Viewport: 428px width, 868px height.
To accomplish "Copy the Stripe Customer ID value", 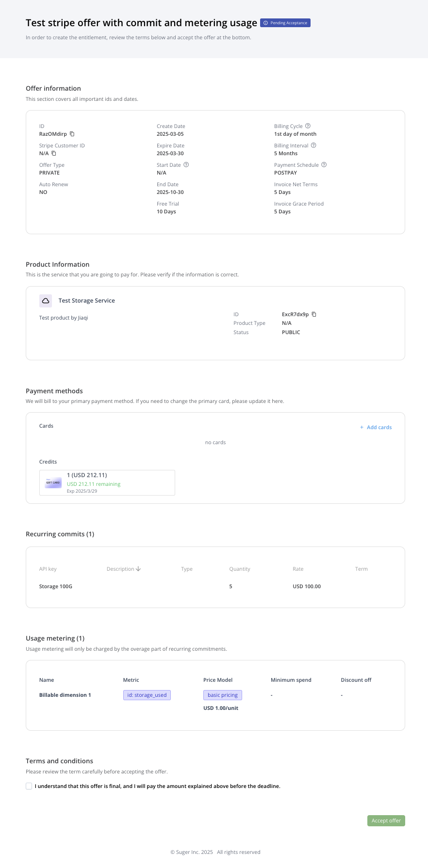I will 54,153.
